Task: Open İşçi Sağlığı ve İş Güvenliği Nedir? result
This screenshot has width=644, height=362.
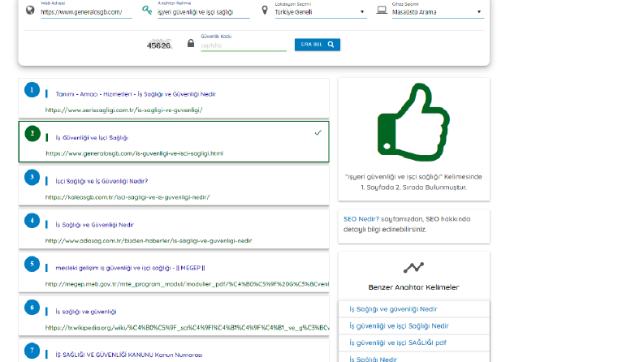Action: click(102, 181)
